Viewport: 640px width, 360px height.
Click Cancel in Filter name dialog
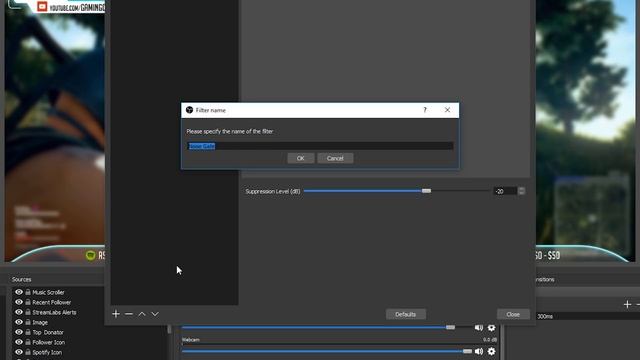coord(335,158)
